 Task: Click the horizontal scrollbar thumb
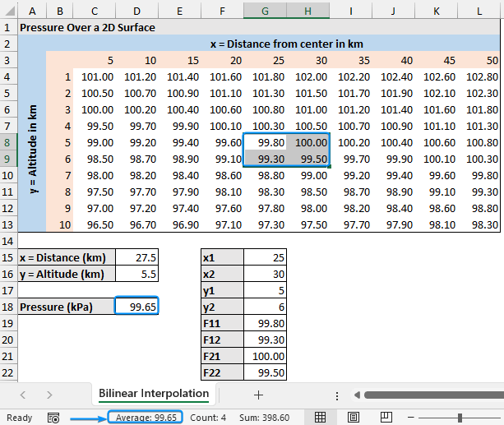pyautogui.click(x=434, y=395)
